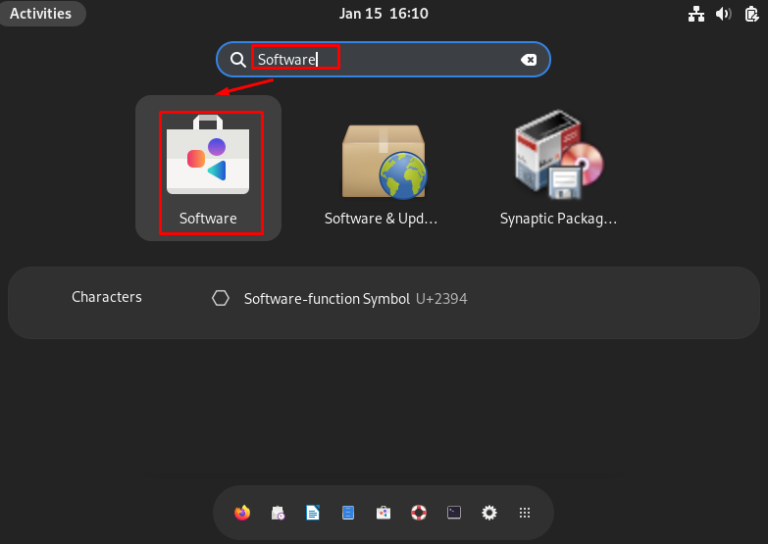Open the Software store icon in dock
The image size is (768, 544).
(x=383, y=513)
